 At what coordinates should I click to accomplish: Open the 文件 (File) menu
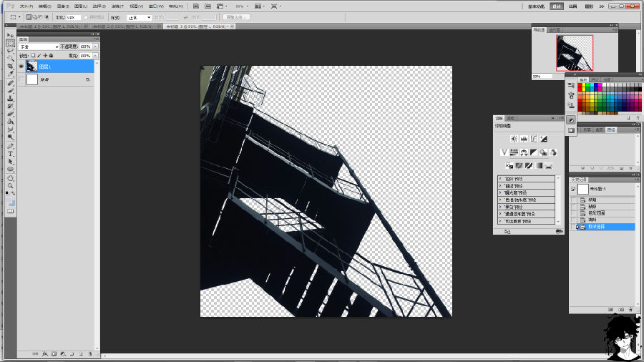tap(24, 6)
